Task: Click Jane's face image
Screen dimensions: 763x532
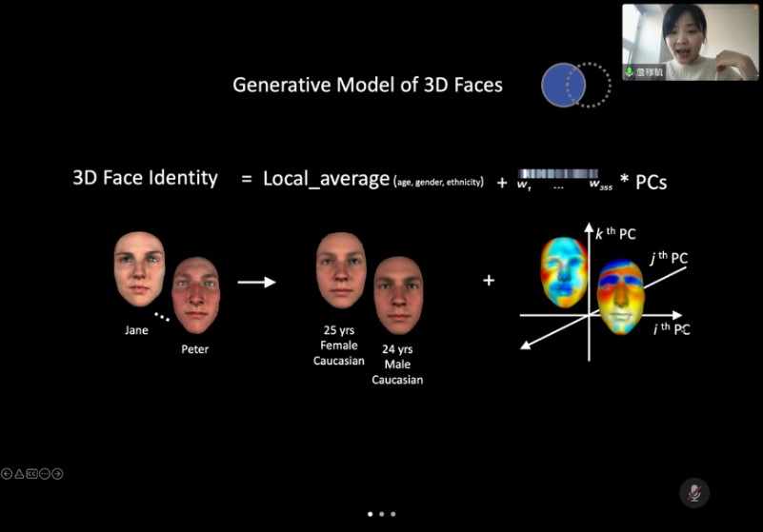Action: click(x=139, y=267)
